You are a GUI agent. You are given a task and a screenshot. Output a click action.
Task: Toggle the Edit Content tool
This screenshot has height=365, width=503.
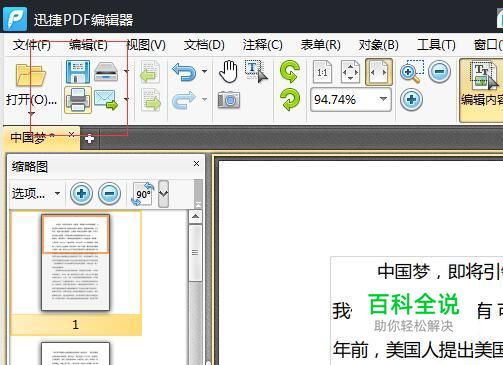click(x=481, y=90)
